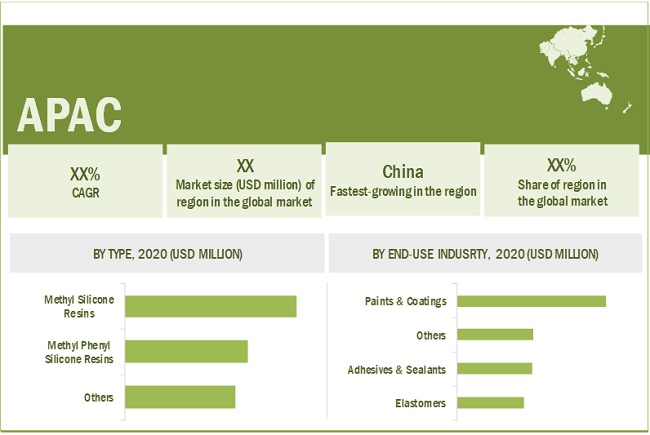Select the By End-Use Industry, 2020 header

click(484, 255)
